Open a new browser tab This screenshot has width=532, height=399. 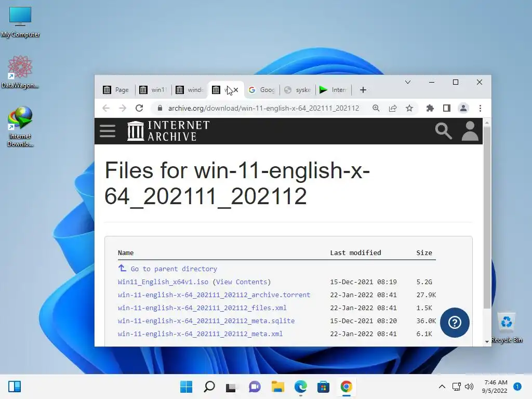pyautogui.click(x=363, y=90)
